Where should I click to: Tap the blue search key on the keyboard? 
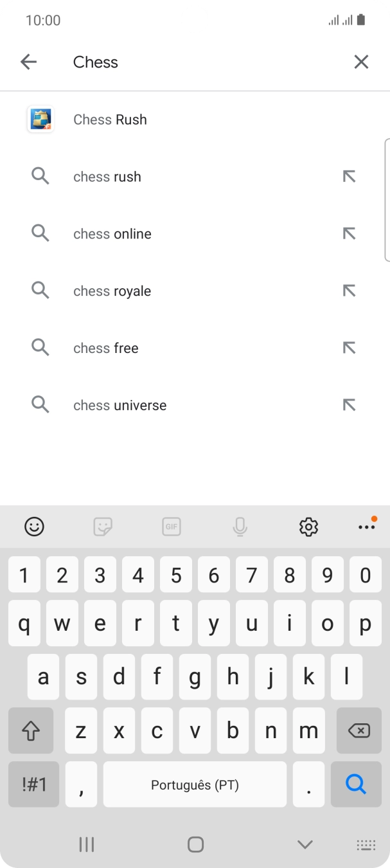[355, 784]
